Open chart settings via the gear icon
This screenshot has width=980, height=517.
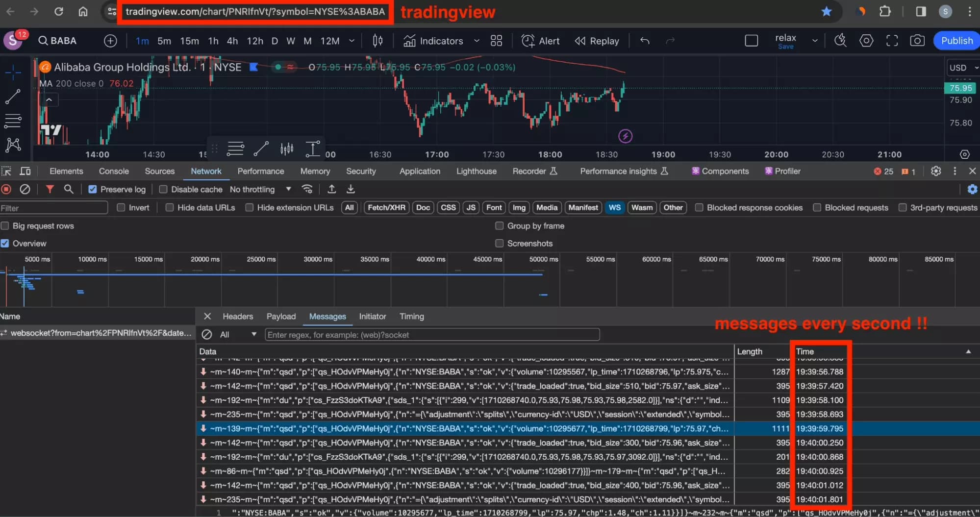point(866,41)
